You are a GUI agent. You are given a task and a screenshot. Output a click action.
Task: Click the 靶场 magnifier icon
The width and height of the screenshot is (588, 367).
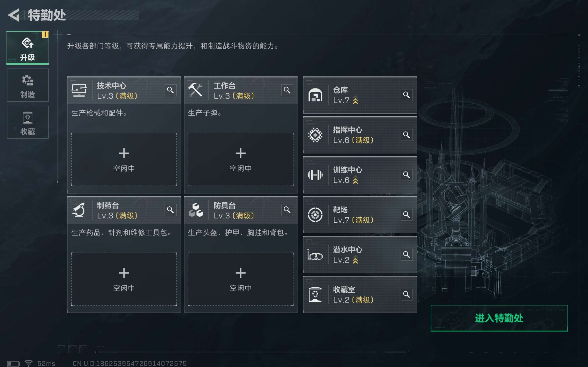(x=407, y=214)
